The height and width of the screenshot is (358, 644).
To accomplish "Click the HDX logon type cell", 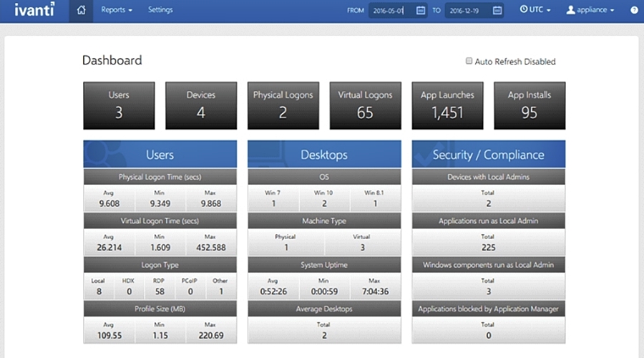I will point(129,286).
